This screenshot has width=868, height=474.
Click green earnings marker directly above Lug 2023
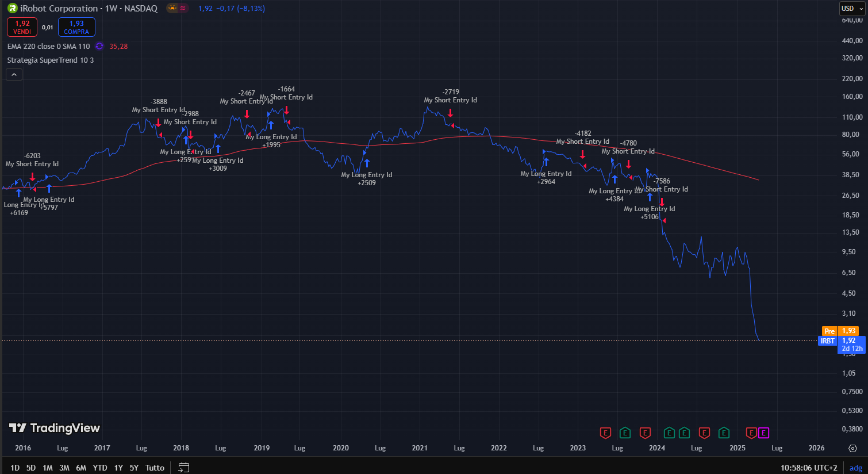coord(625,433)
